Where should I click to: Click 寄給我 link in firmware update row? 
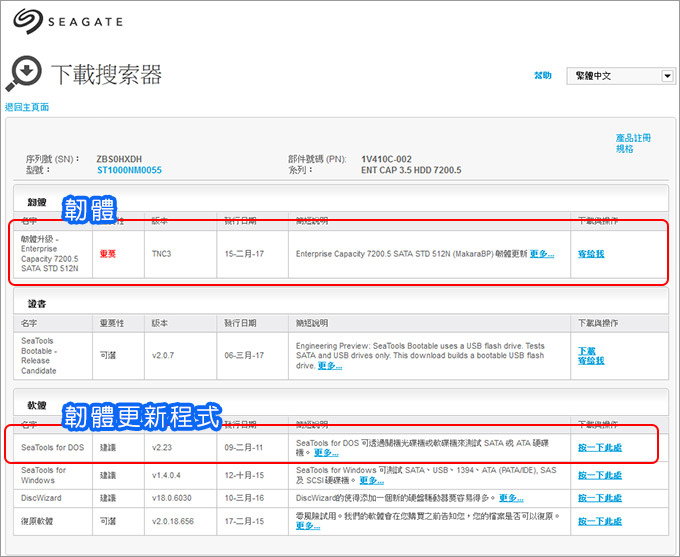(x=591, y=254)
